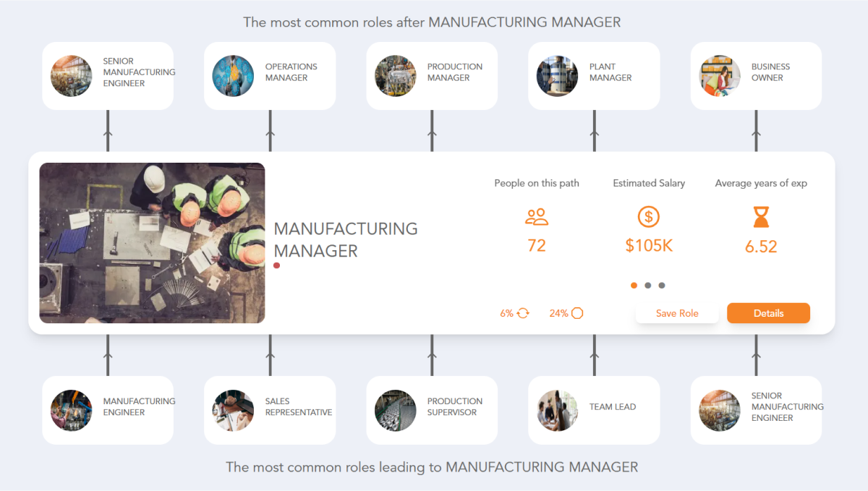Open the Production Manager role card
The width and height of the screenshot is (868, 491).
click(431, 75)
